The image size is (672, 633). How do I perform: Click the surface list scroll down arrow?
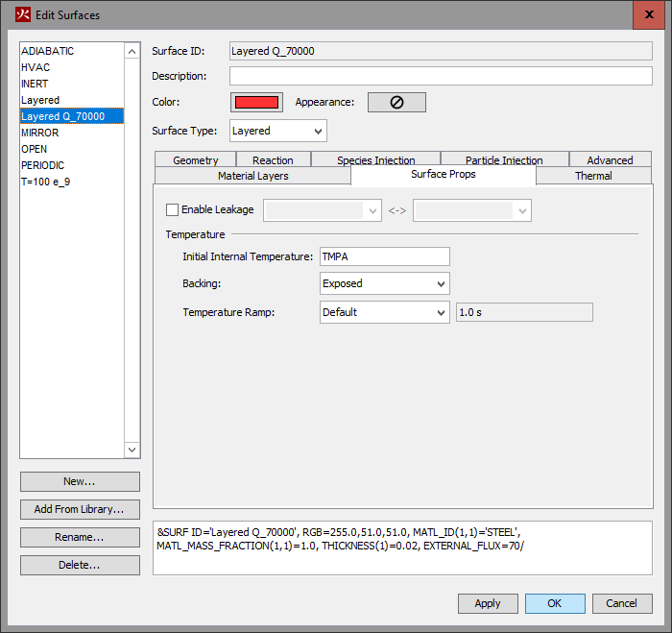coord(132,450)
